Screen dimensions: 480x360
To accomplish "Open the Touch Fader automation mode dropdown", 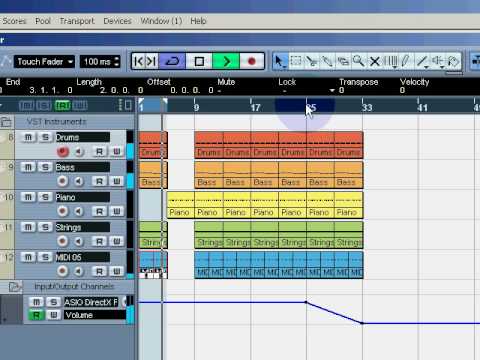I will (44, 62).
